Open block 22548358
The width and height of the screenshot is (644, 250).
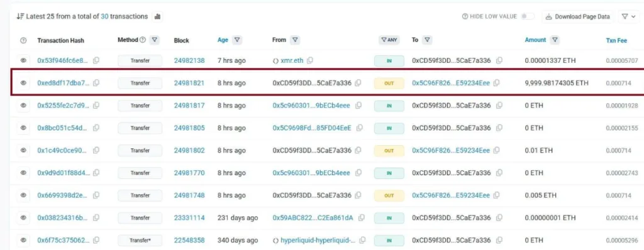coord(189,240)
